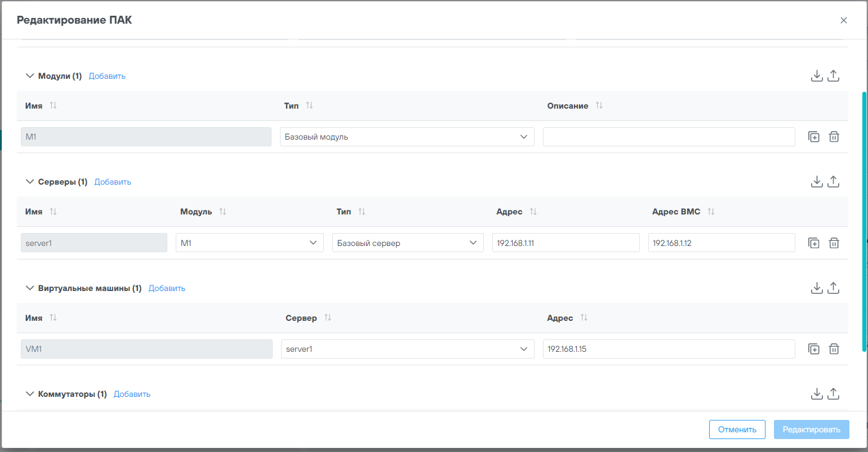This screenshot has width=868, height=452.
Task: Click the upload icon in the Серверы section
Action: [834, 182]
